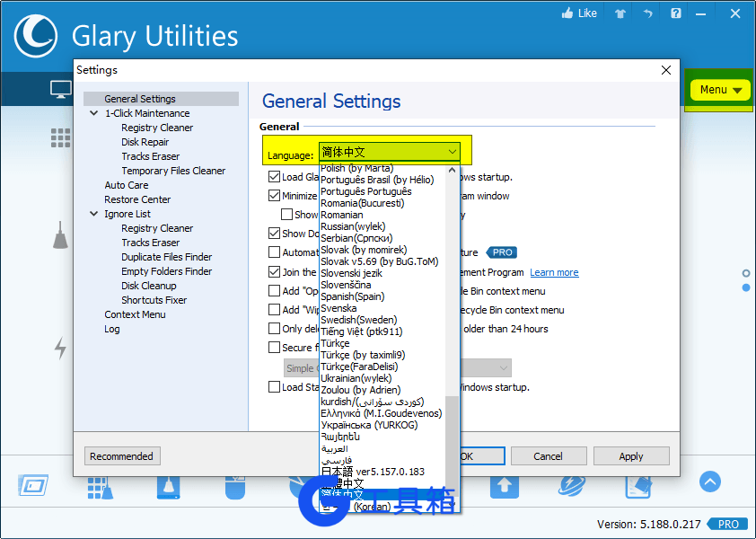Click the upload arrow update icon at bottom
756x539 pixels.
pos(505,486)
